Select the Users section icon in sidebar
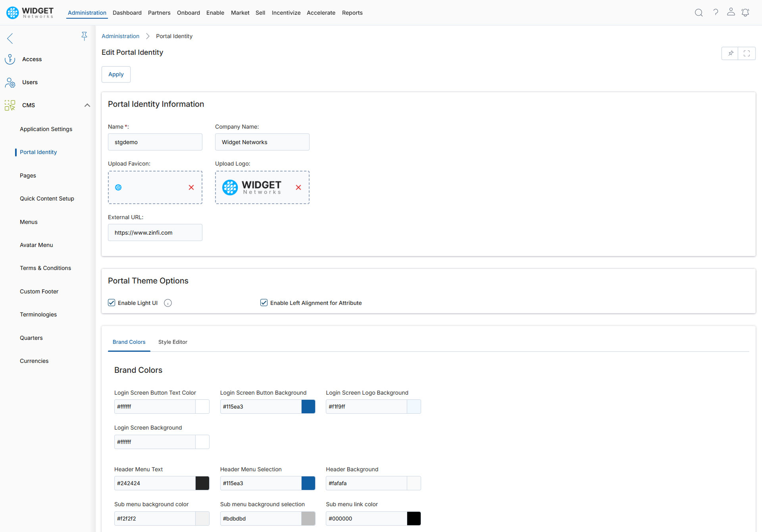 pyautogui.click(x=10, y=82)
